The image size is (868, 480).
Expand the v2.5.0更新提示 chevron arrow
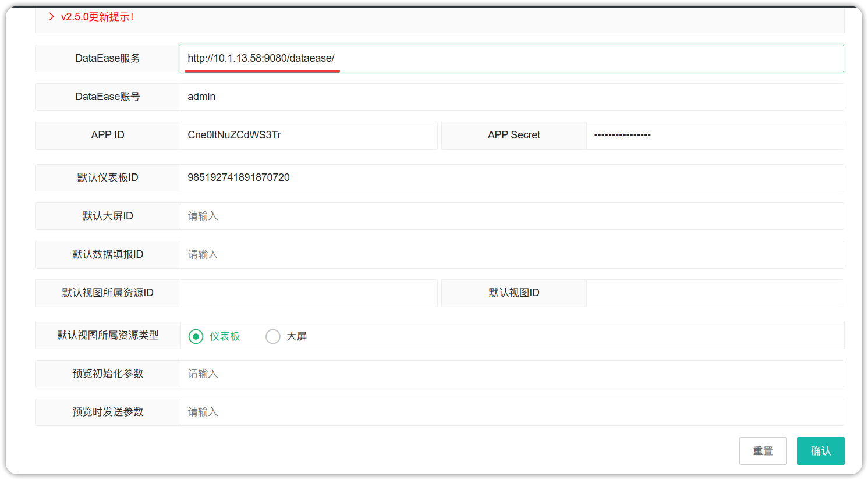51,17
